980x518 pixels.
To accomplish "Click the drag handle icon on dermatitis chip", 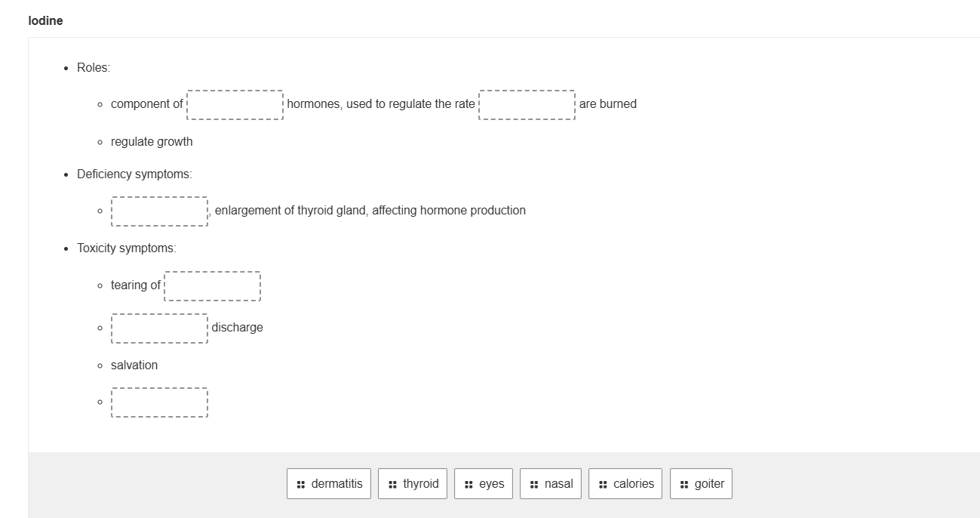I will tap(301, 484).
